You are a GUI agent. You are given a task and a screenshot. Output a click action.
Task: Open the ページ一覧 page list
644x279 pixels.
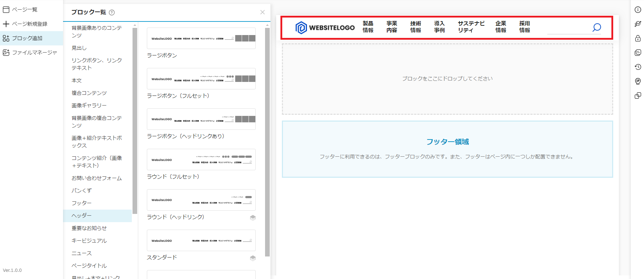24,10
